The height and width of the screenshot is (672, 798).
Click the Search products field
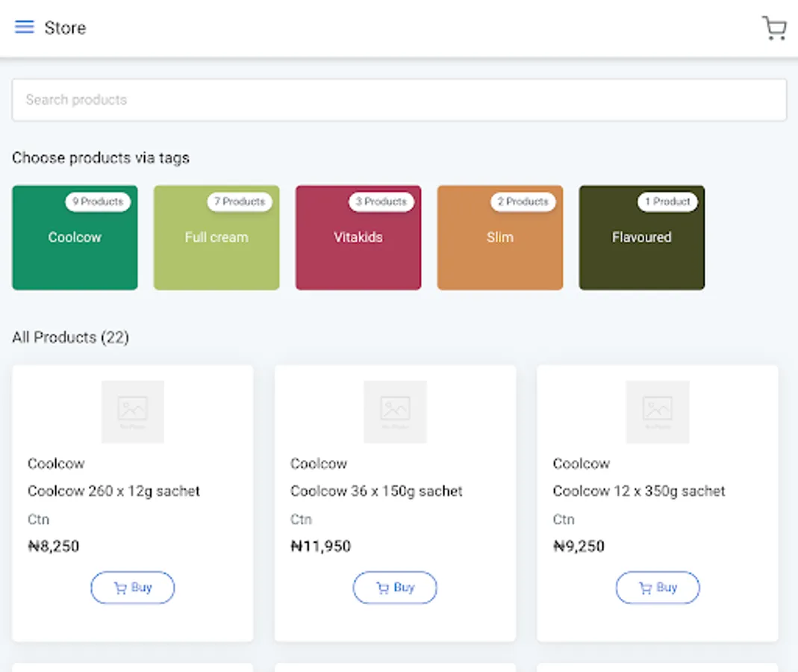point(399,100)
